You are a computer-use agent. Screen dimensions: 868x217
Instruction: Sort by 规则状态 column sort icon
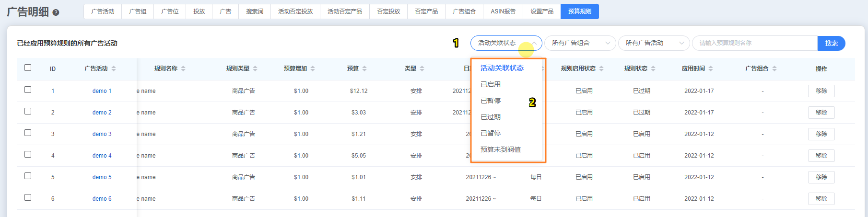tap(653, 69)
